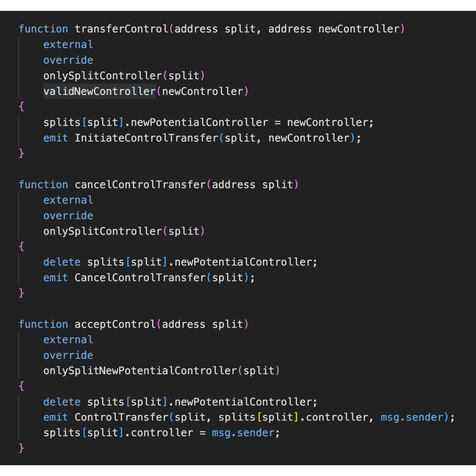Click the onlySplitNewPotentialController modifier

[x=140, y=371]
